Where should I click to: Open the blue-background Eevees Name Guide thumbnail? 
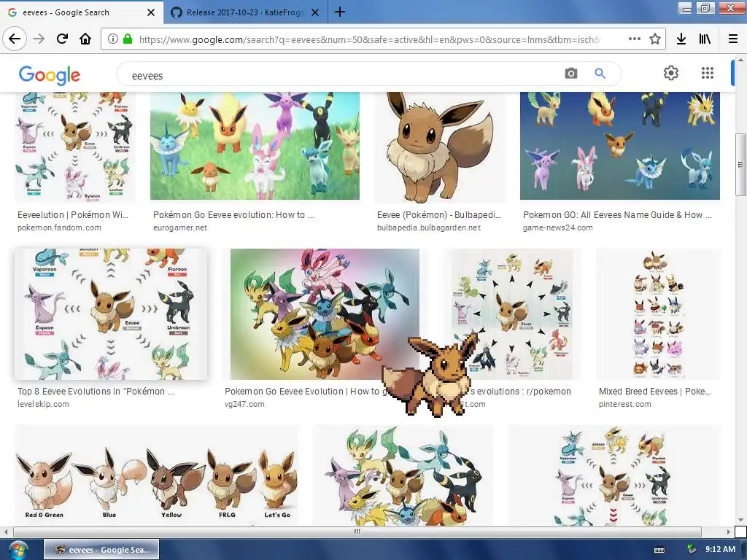coord(620,146)
